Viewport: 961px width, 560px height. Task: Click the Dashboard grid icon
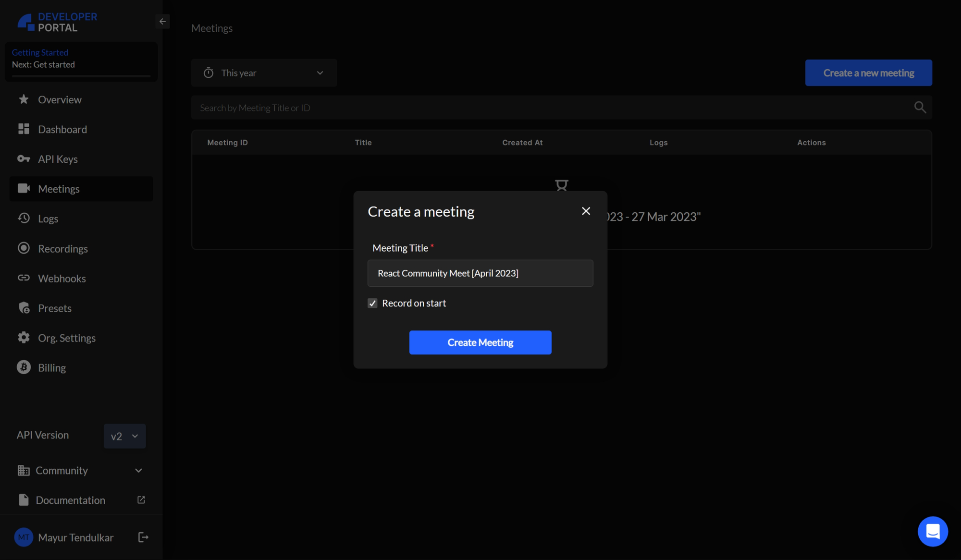tap(24, 129)
